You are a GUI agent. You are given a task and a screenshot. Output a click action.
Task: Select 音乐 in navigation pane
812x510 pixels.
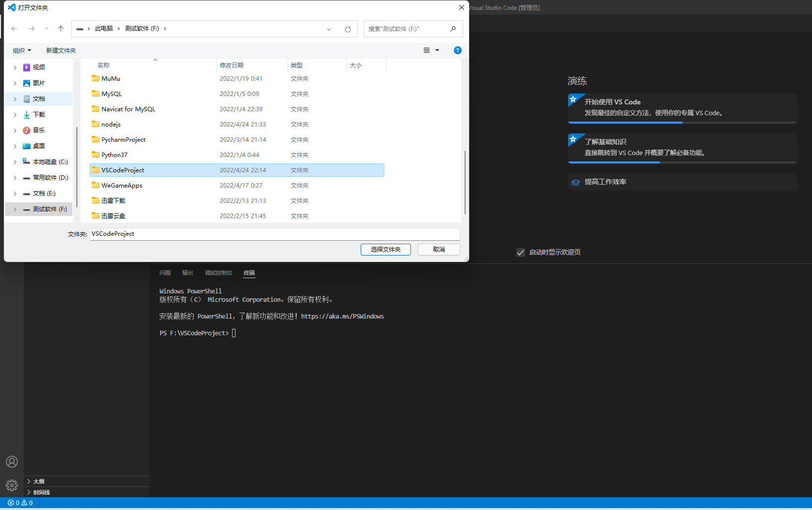(x=39, y=130)
